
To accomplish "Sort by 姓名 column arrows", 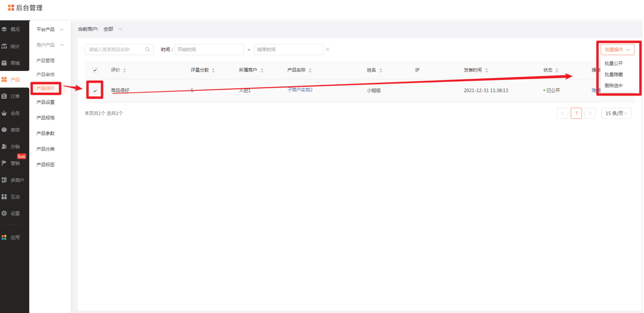I will [381, 70].
